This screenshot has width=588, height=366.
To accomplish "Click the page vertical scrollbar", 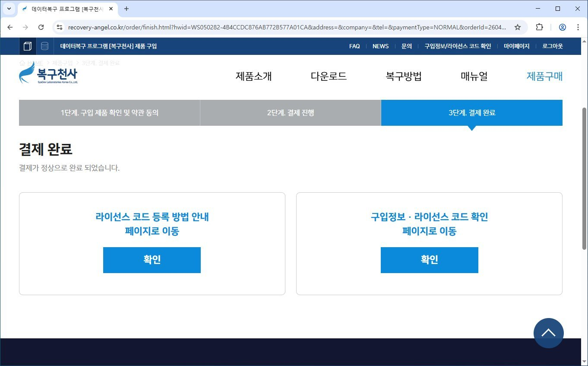I will 585,179.
